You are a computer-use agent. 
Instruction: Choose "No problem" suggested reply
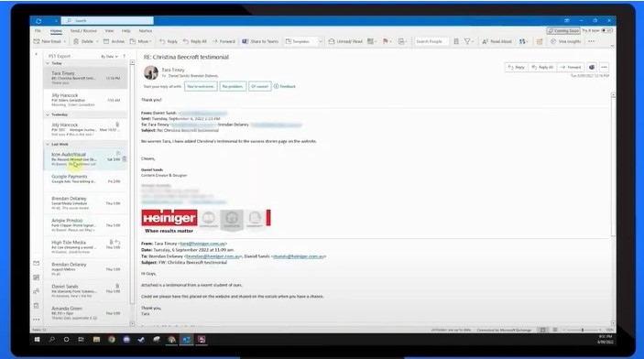[233, 87]
